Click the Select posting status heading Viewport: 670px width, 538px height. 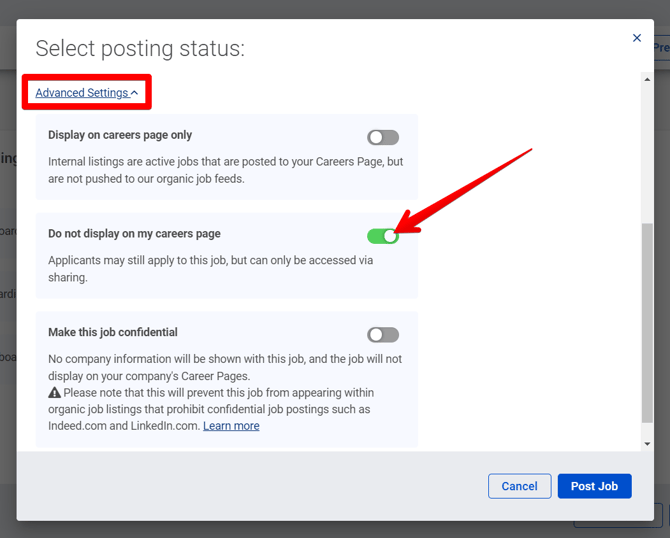tap(140, 48)
